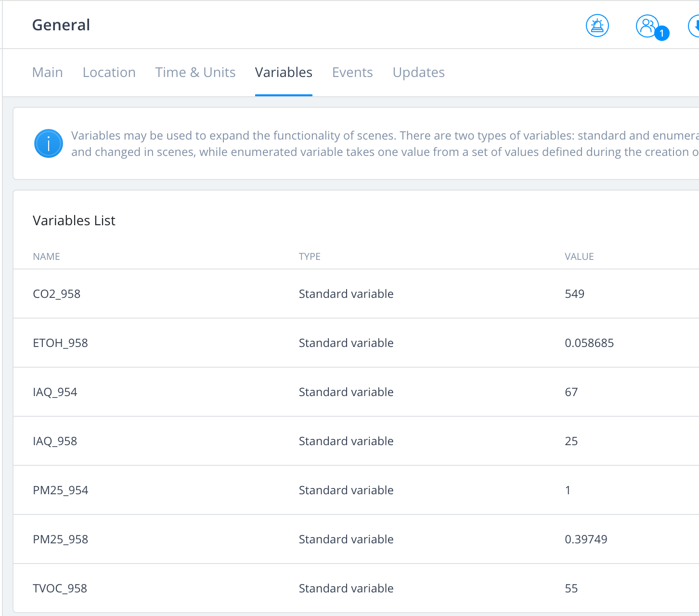Viewport: 699px width, 616px height.
Task: Select the CO2_958 variable row
Action: (x=56, y=294)
